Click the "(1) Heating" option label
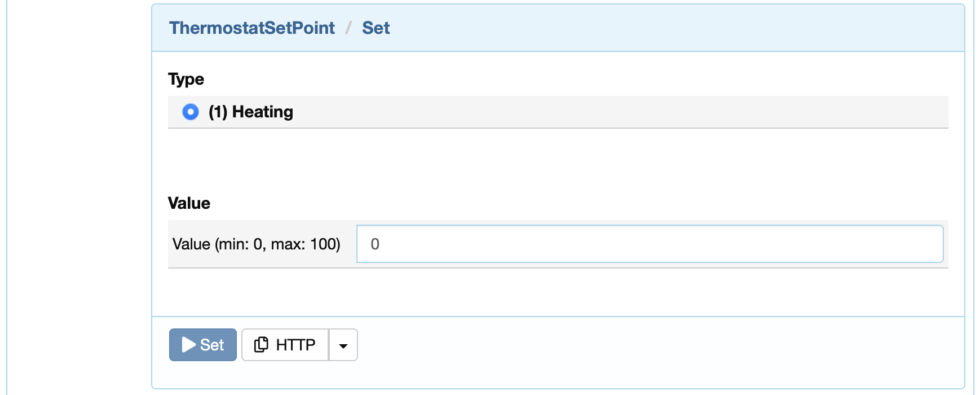This screenshot has width=980, height=395. [x=251, y=112]
